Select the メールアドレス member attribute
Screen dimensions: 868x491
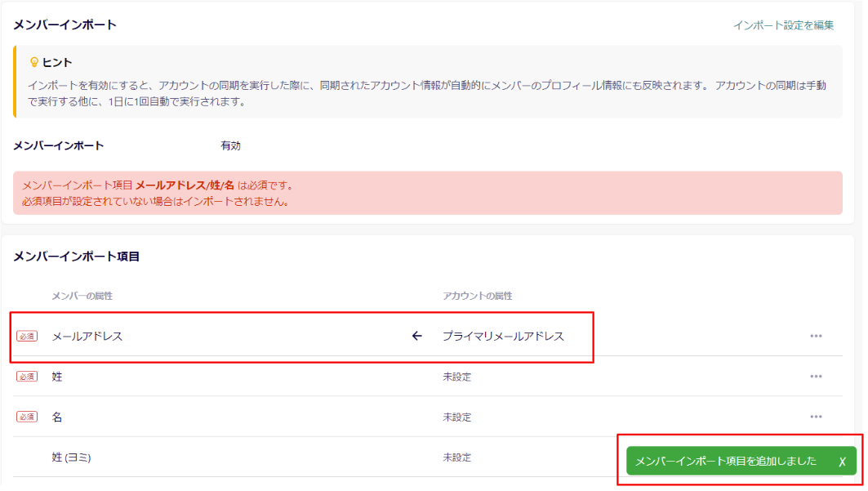click(87, 336)
